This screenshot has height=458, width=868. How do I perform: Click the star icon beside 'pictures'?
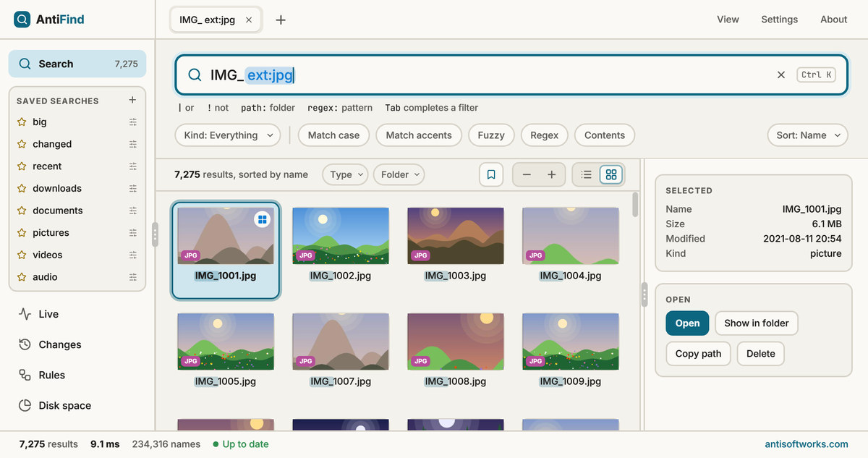(22, 233)
